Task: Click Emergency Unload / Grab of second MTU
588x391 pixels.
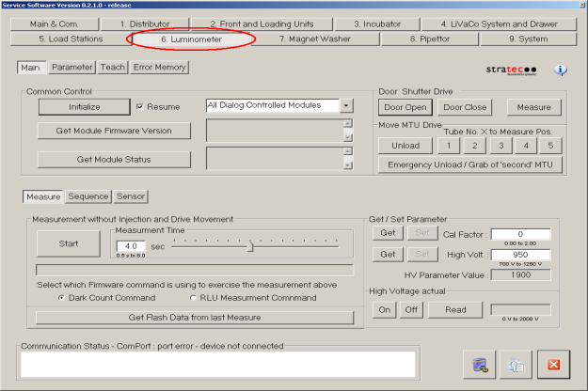Action: [470, 164]
